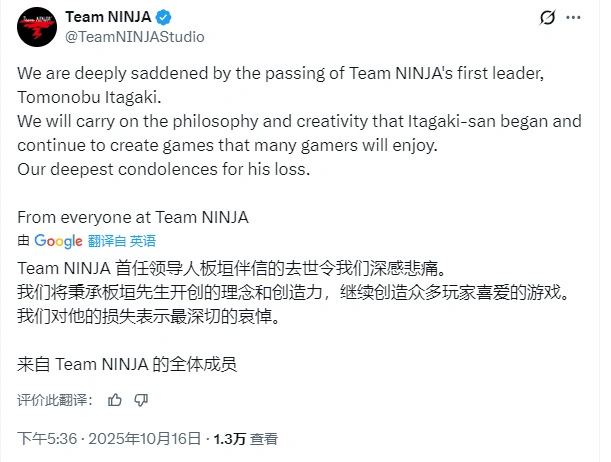Screen dimensions: 611x462
Task: Rate the translation with thumbs down
Action: point(141,400)
